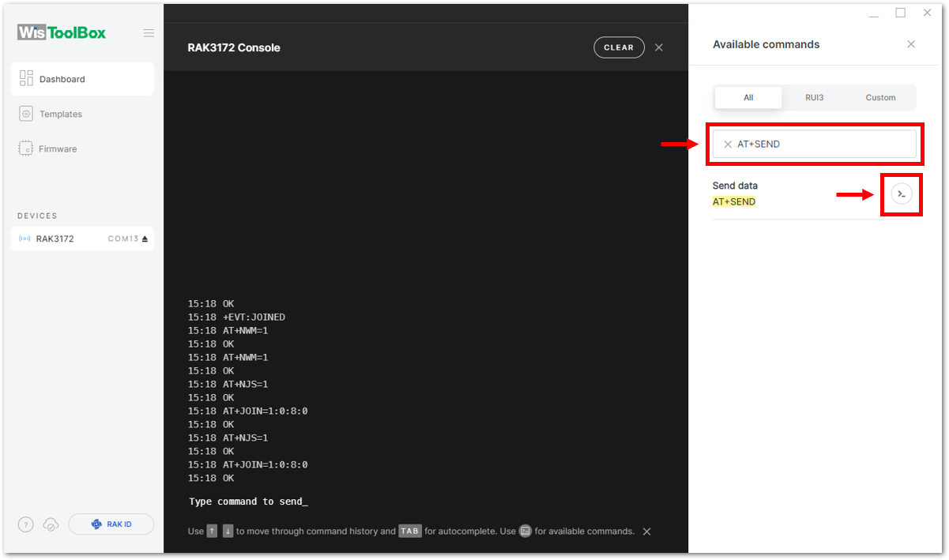Click the COM13 port label
949x560 pixels.
122,239
